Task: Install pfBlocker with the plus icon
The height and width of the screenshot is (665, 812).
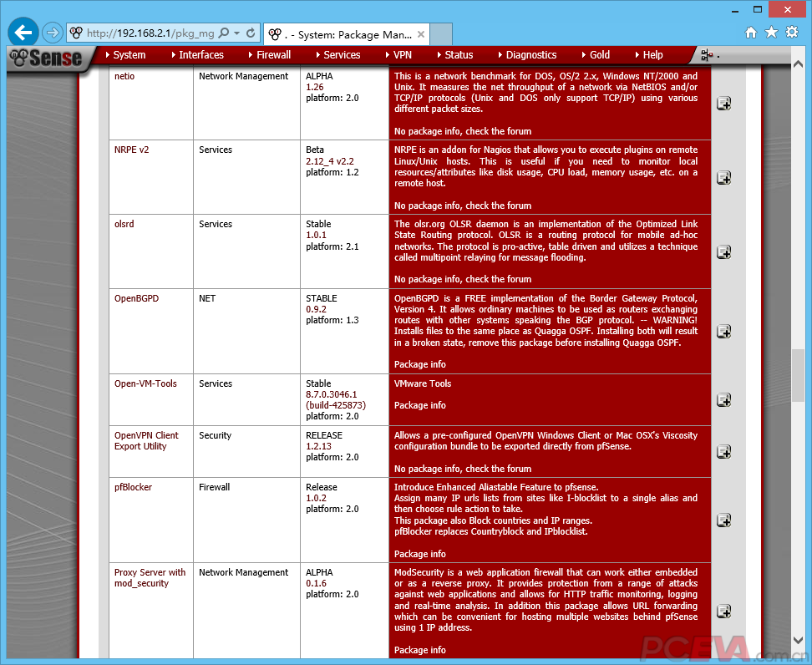Action: 723,520
